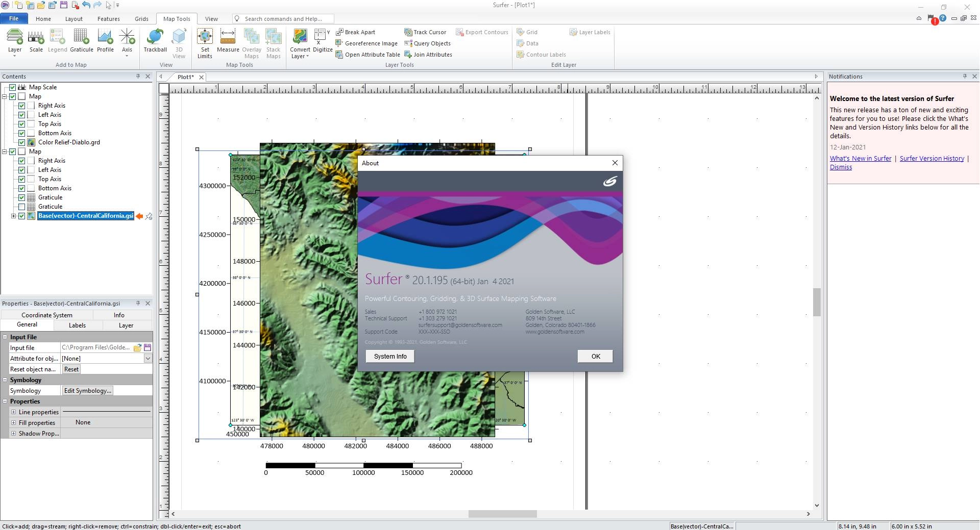Viewport: 980px width, 530px height.
Task: Click Query Objects in ribbon
Action: [x=427, y=43]
